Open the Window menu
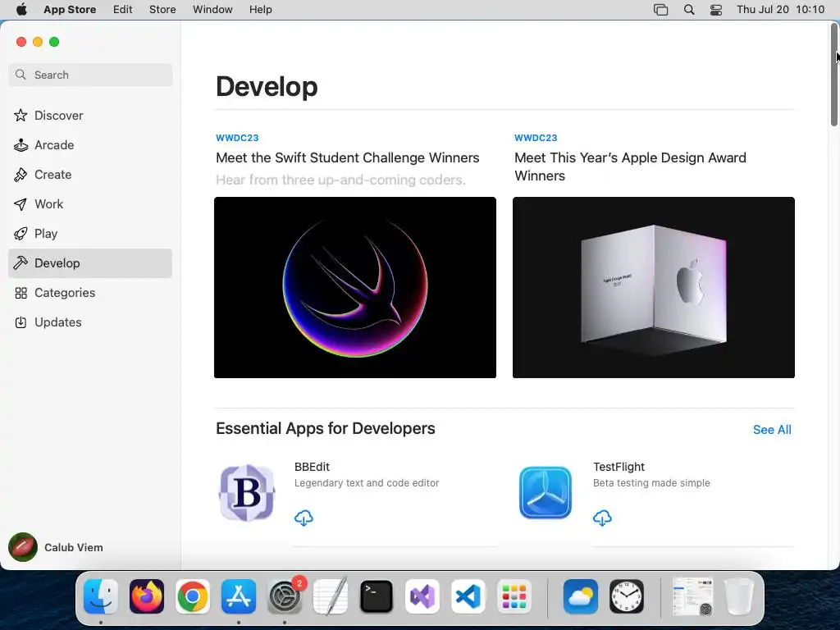The image size is (840, 630). [x=212, y=10]
